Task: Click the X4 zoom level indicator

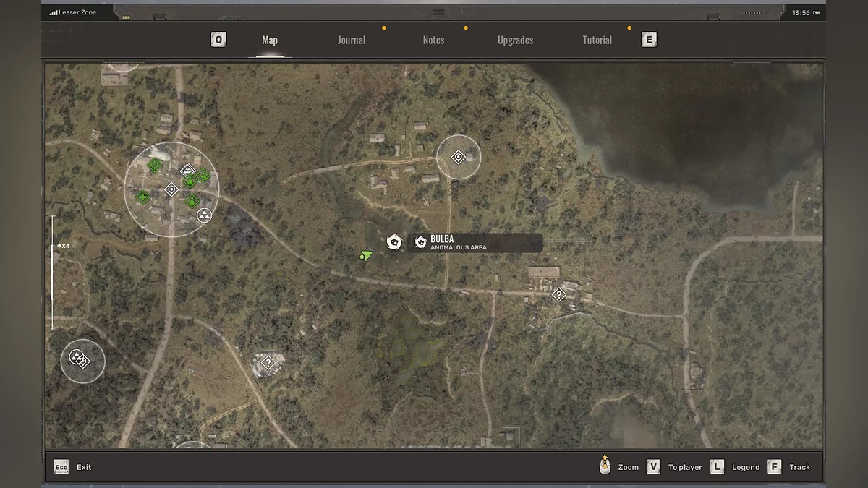Action: pos(63,246)
